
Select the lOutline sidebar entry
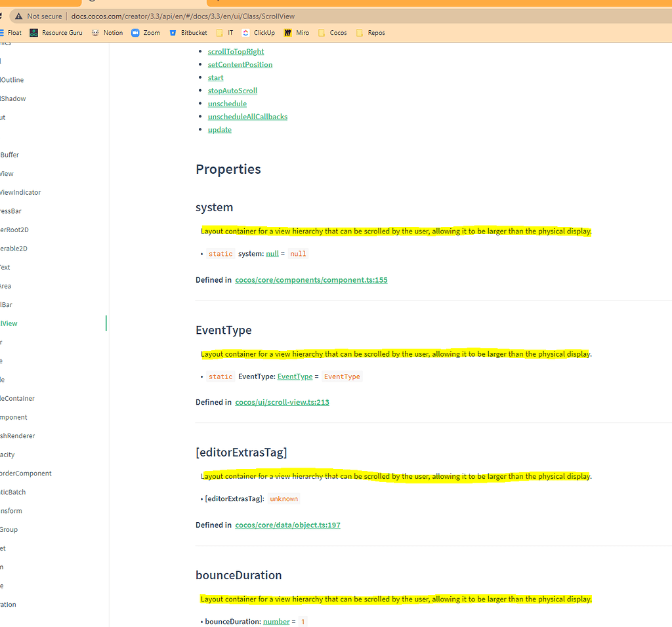[x=12, y=79]
